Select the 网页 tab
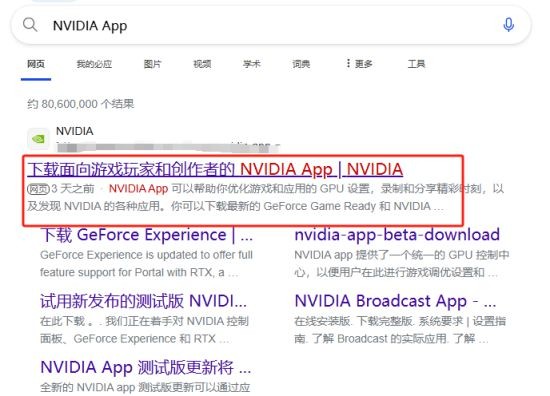This screenshot has width=550, height=396. click(x=36, y=64)
